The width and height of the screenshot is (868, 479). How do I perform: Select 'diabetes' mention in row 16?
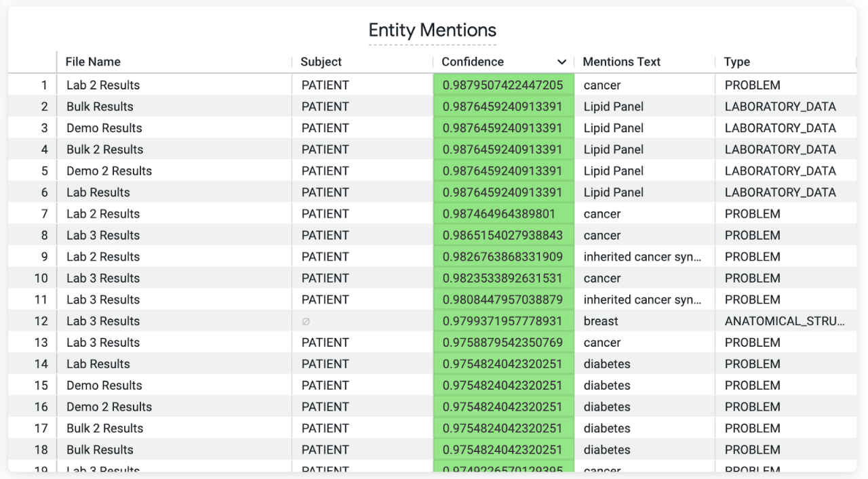(607, 407)
